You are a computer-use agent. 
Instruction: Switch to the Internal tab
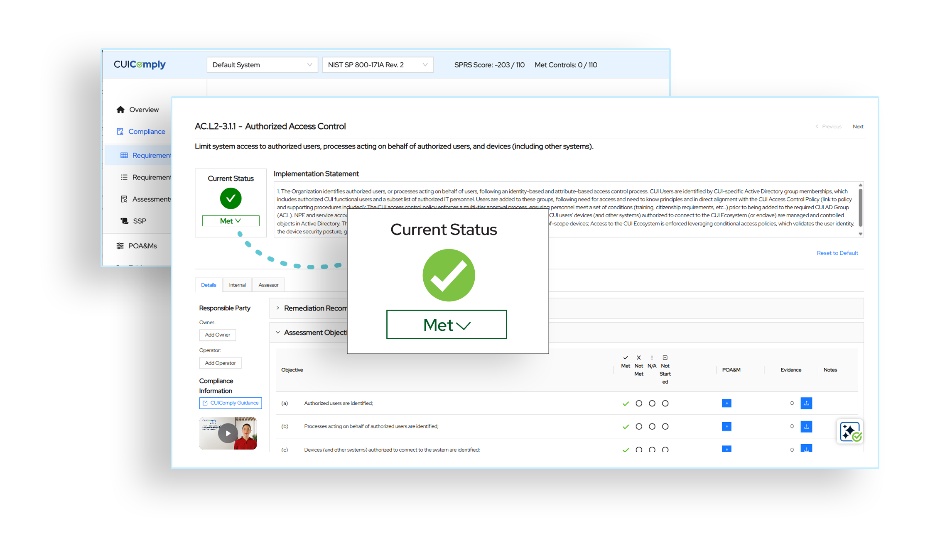tap(237, 285)
